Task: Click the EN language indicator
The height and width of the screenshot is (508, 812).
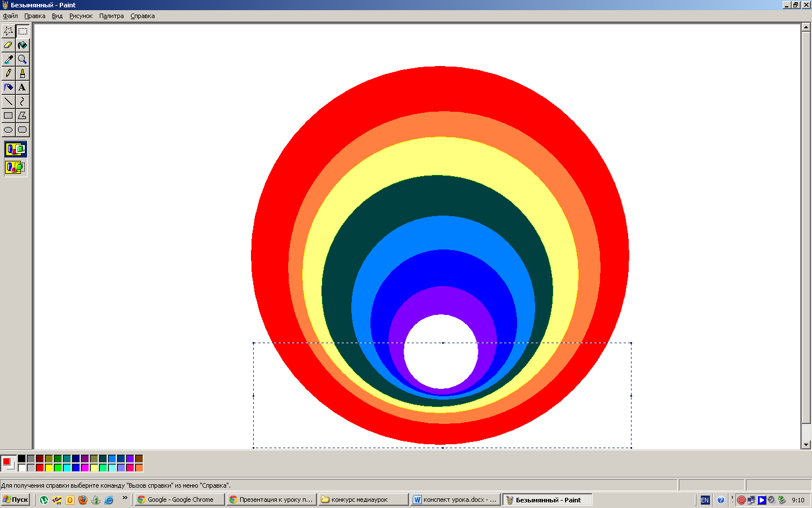Action: pos(705,500)
